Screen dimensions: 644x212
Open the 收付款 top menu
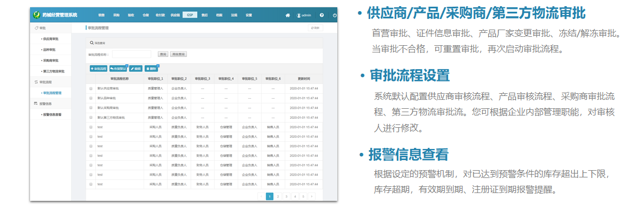(x=160, y=15)
